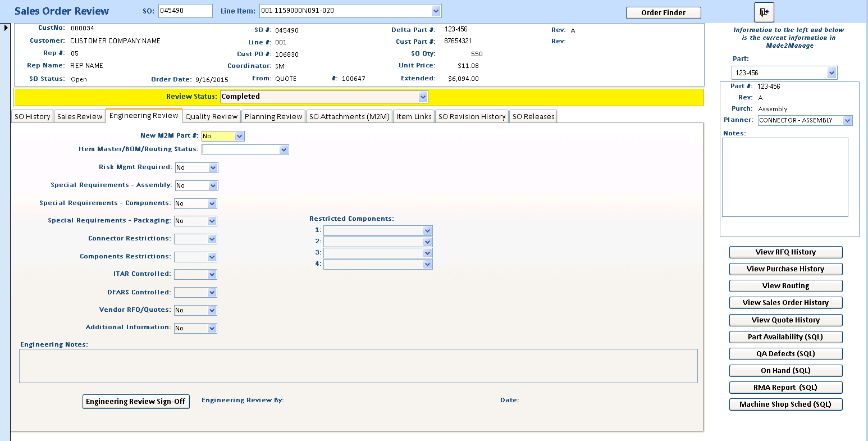Click the Engineering Review Sign-Off button
Image resolution: width=868 pixels, height=441 pixels.
coord(136,402)
